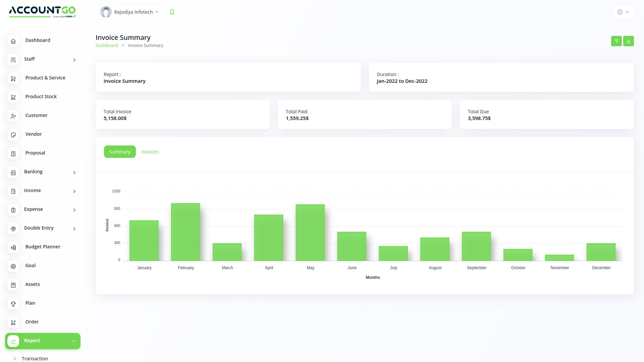Screen dimensions: 644x362
Task: Click the Dashboard breadcrumb link
Action: click(107, 45)
